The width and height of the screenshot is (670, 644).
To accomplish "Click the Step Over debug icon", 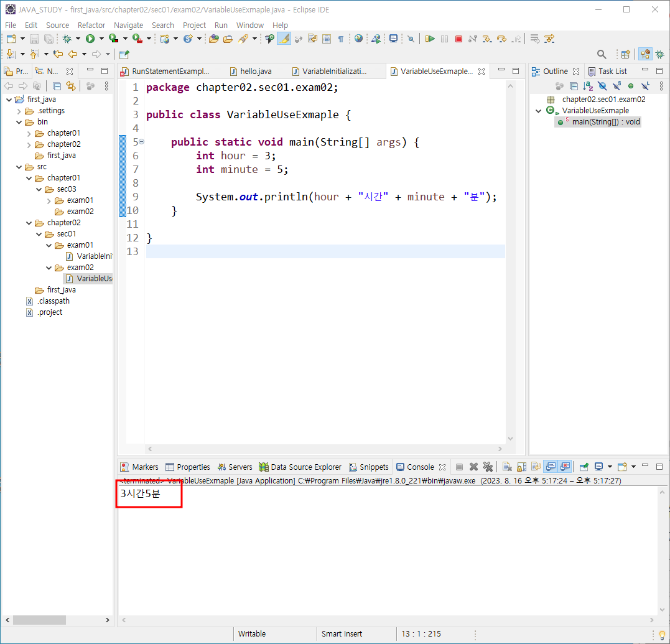I will click(501, 39).
